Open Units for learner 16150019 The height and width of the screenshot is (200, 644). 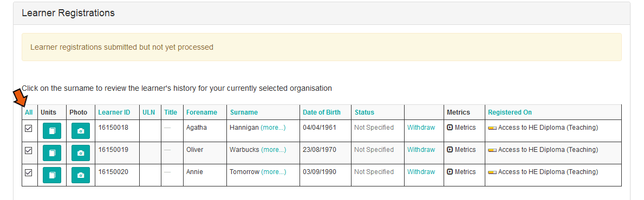(x=52, y=153)
